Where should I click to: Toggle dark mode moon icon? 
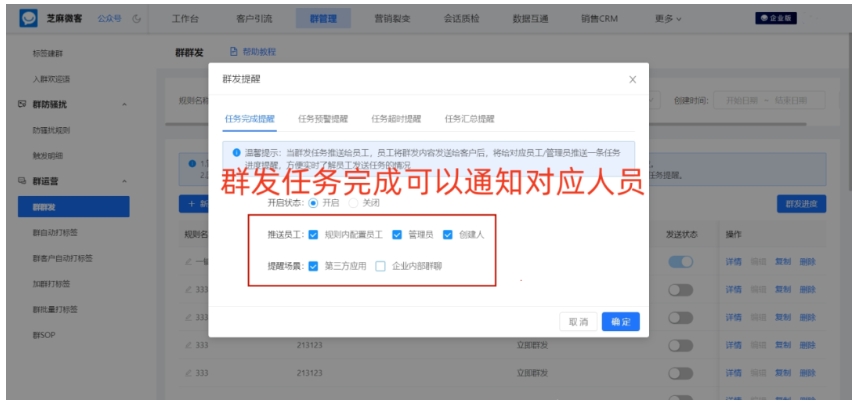click(136, 19)
